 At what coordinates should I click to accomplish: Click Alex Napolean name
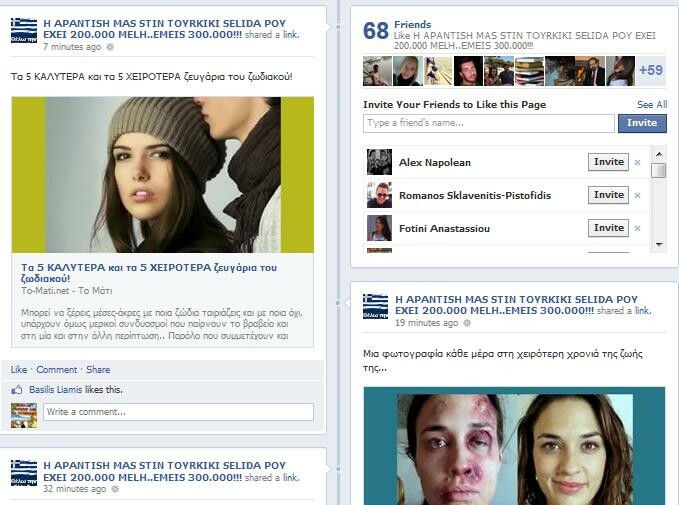(435, 162)
